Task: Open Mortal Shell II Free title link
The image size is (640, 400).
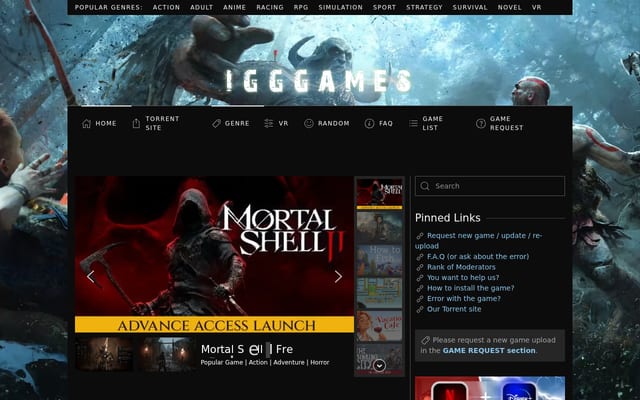Action: coord(247,349)
